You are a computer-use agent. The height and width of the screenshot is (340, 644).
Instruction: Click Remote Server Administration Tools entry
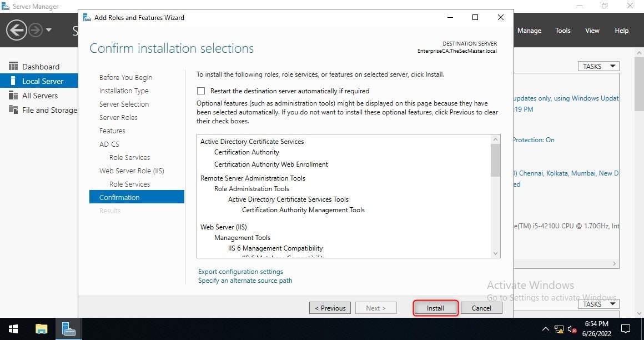click(x=253, y=178)
